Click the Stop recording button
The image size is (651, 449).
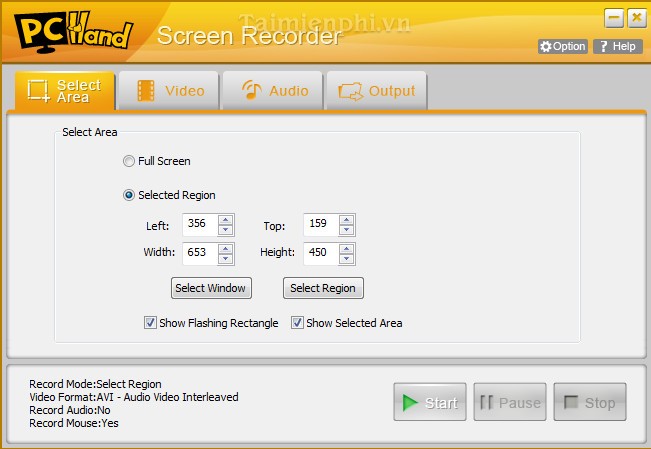pyautogui.click(x=590, y=402)
